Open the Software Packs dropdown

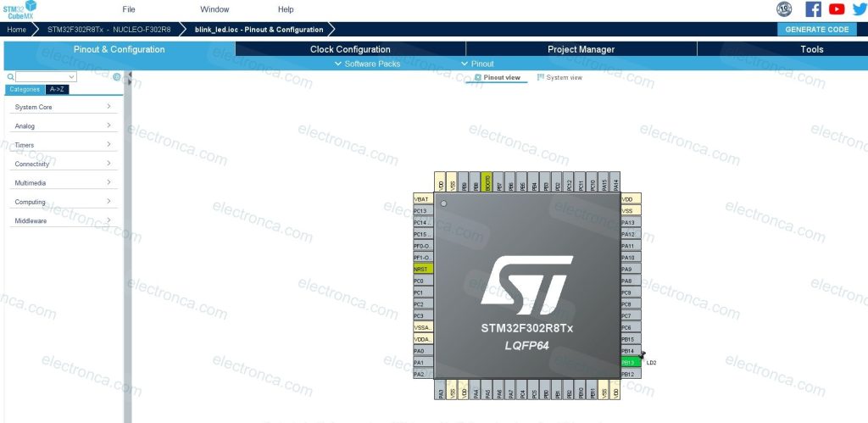(x=367, y=64)
